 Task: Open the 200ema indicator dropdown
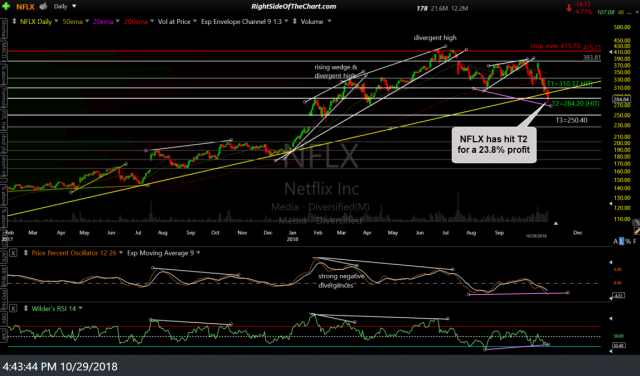152,21
